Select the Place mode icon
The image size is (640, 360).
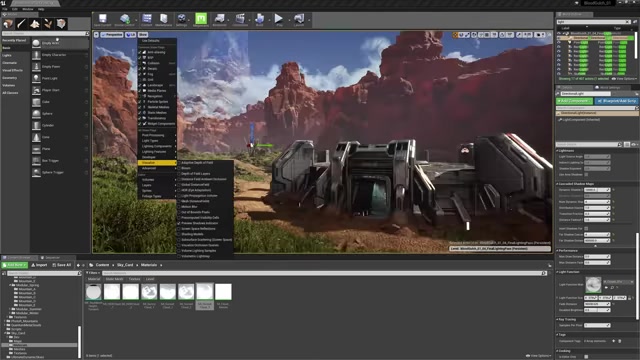click(8, 24)
